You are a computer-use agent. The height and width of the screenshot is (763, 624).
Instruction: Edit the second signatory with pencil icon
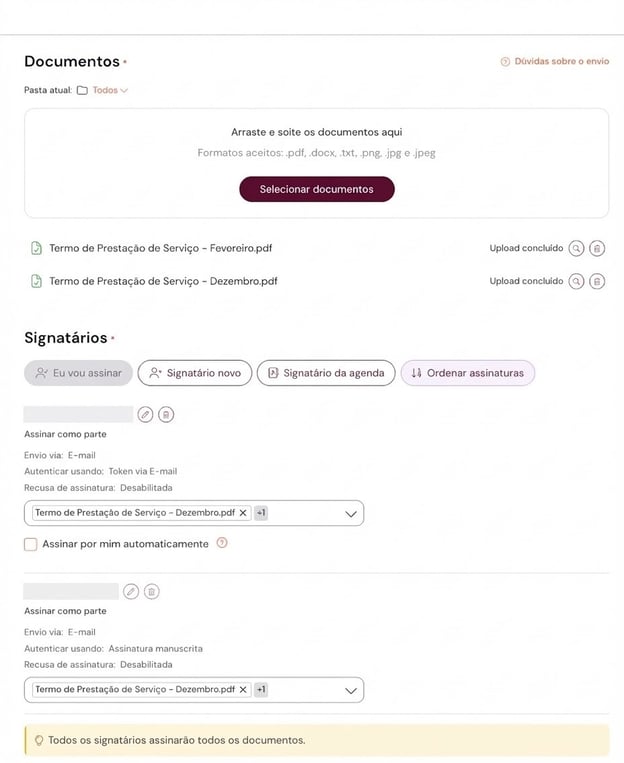[x=131, y=591]
